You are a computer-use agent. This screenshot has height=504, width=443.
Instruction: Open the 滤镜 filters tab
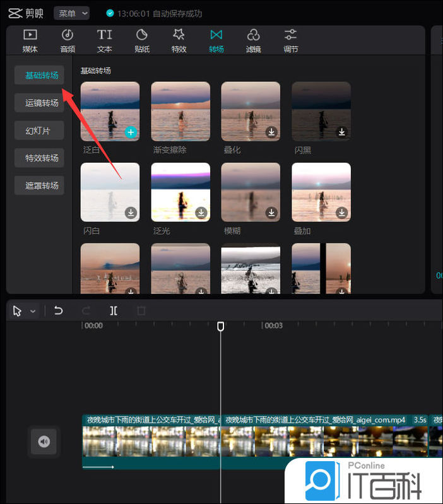pyautogui.click(x=253, y=41)
